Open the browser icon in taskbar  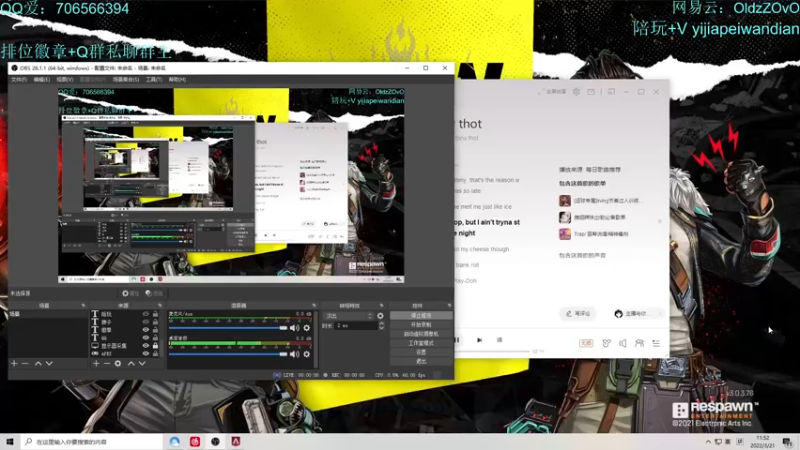[174, 441]
